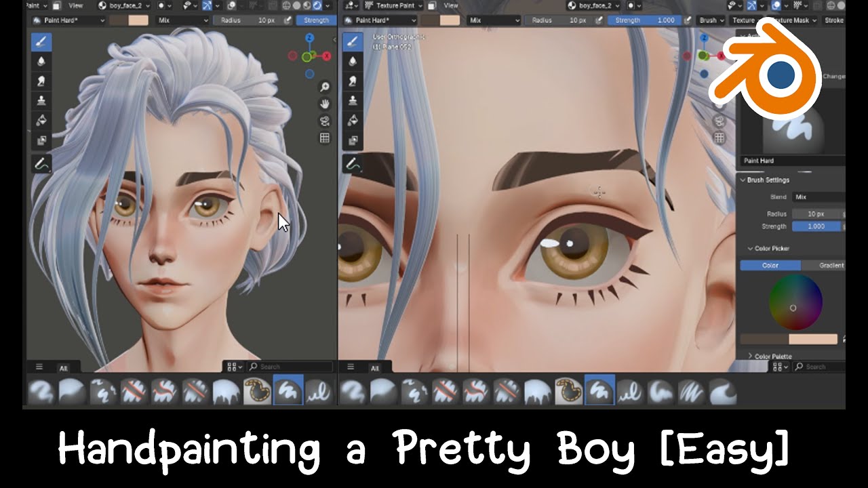The height and width of the screenshot is (488, 868).
Task: Click the Paint Hard brush name field
Action: click(792, 161)
